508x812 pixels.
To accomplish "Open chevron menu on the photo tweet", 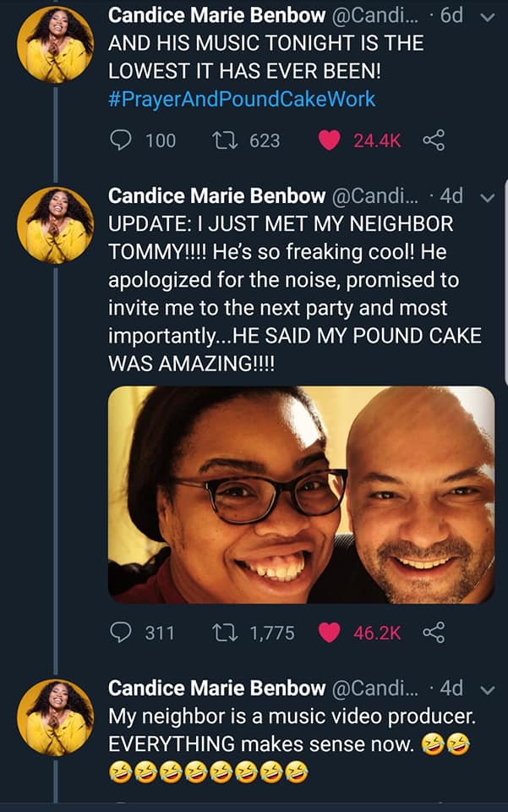I will (488, 196).
